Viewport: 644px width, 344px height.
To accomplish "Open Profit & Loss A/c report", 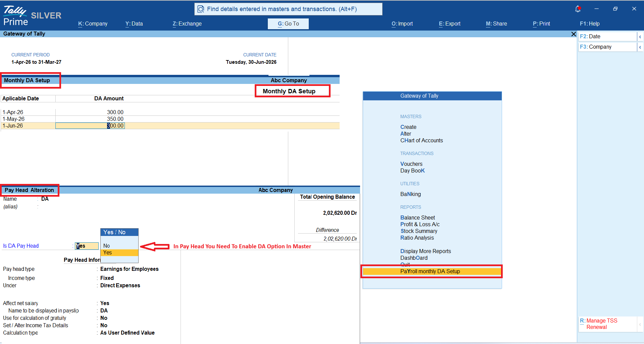I will pos(420,225).
